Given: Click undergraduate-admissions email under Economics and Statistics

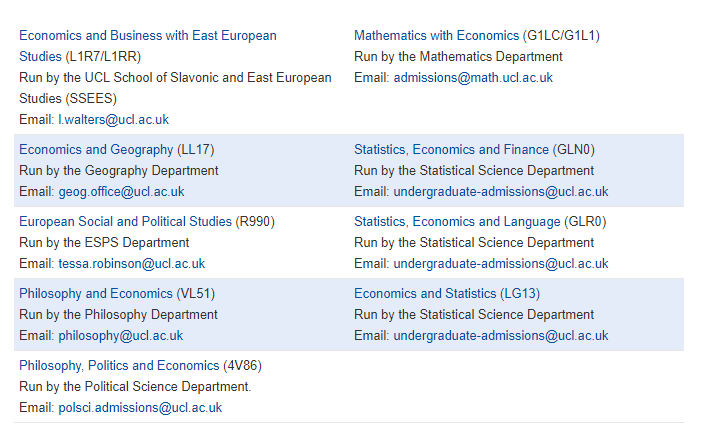Looking at the screenshot, I should (501, 336).
